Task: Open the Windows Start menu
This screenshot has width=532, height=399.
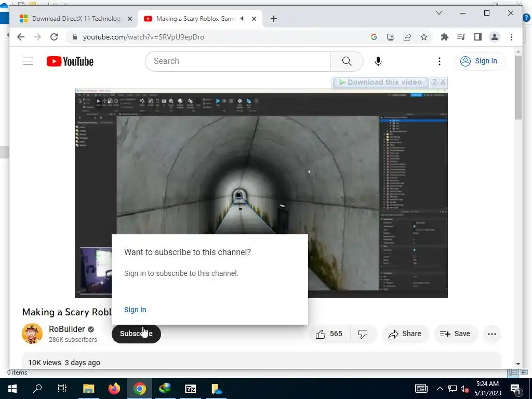Action: coord(12,389)
